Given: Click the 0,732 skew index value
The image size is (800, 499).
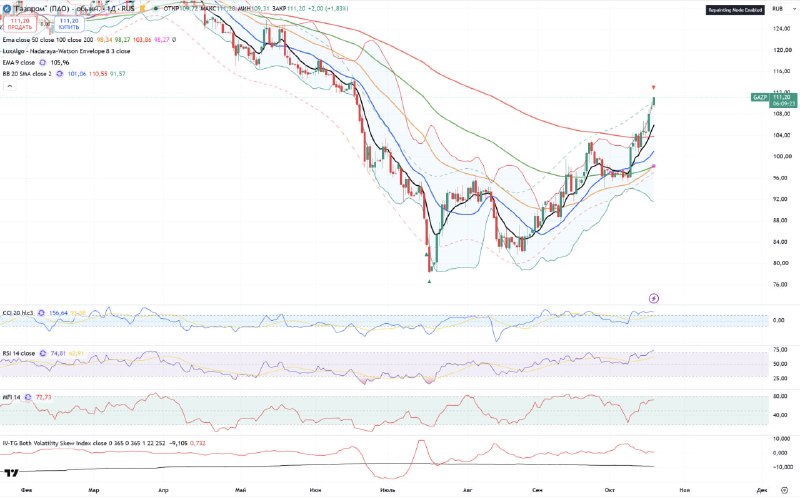Looking at the screenshot, I should (197, 443).
